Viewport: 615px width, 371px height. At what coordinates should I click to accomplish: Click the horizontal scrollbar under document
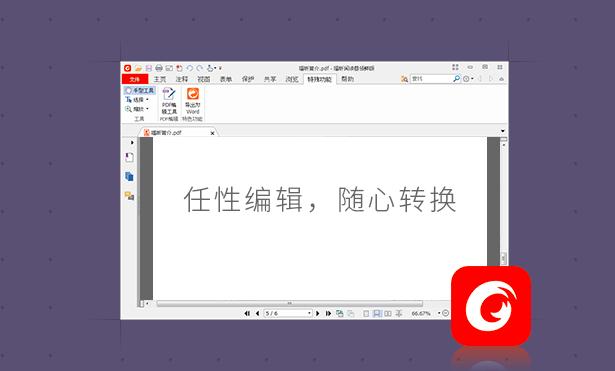click(x=289, y=303)
